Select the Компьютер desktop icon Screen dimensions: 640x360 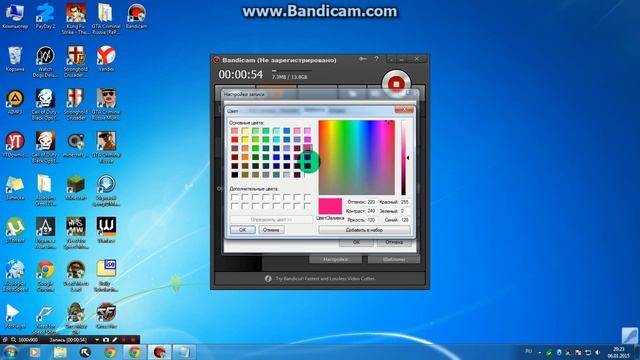click(15, 16)
